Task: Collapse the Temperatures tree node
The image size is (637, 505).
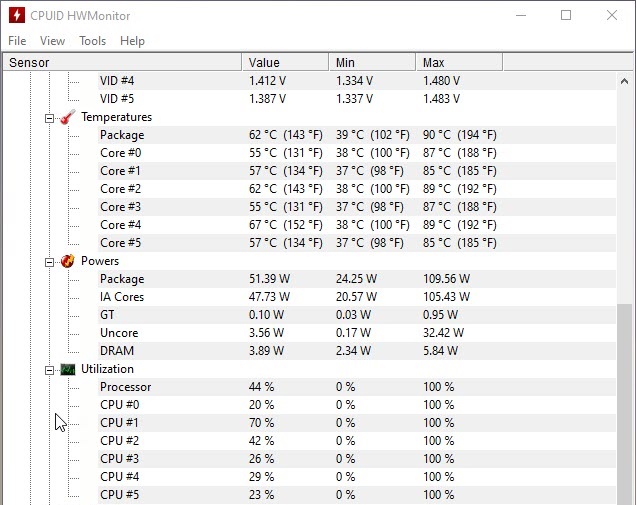Action: tap(50, 117)
